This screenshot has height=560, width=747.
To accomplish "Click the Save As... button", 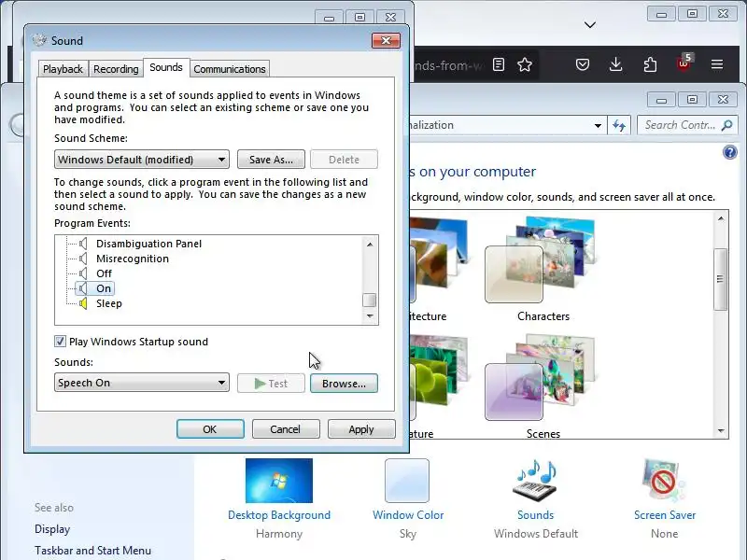I will click(x=271, y=160).
